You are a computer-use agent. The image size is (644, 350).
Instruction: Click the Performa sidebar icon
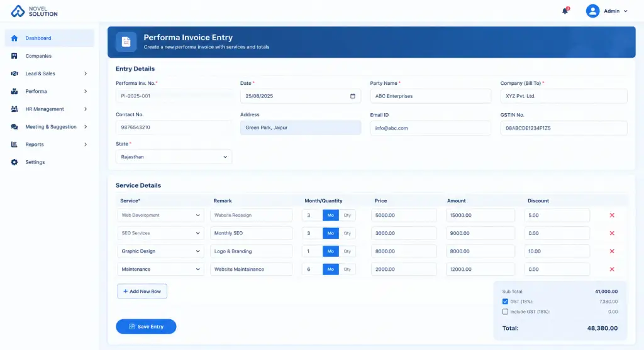point(14,91)
